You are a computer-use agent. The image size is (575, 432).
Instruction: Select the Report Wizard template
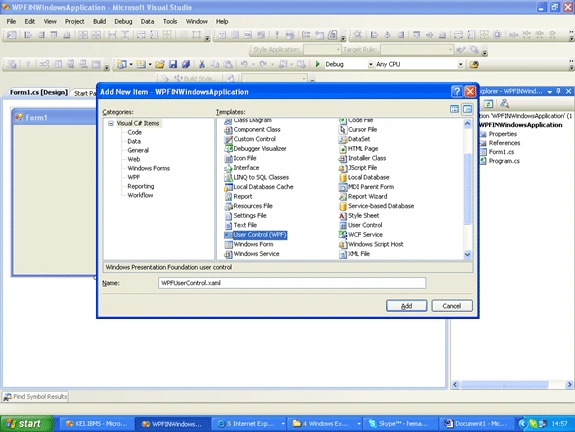coord(363,196)
